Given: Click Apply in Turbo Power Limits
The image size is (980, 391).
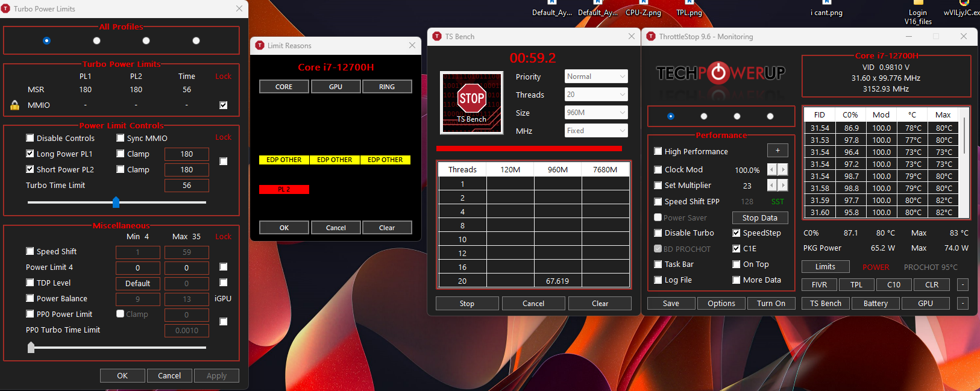Looking at the screenshot, I should pyautogui.click(x=217, y=376).
